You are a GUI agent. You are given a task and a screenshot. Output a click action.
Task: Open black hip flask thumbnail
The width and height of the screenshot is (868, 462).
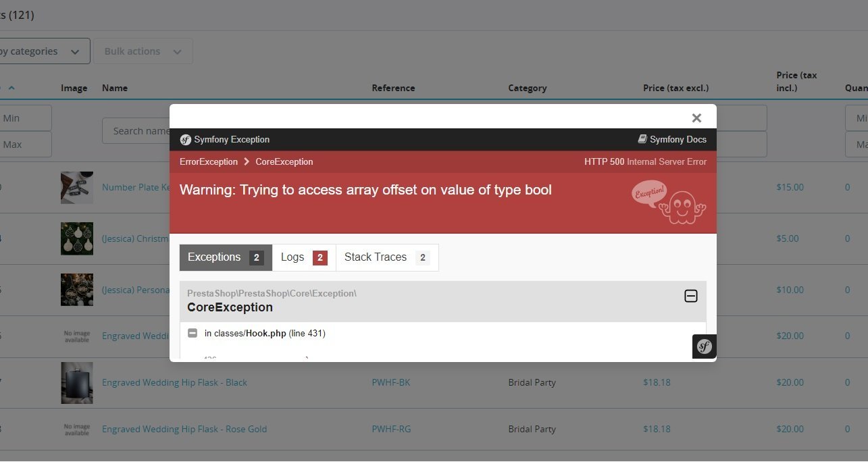[77, 382]
